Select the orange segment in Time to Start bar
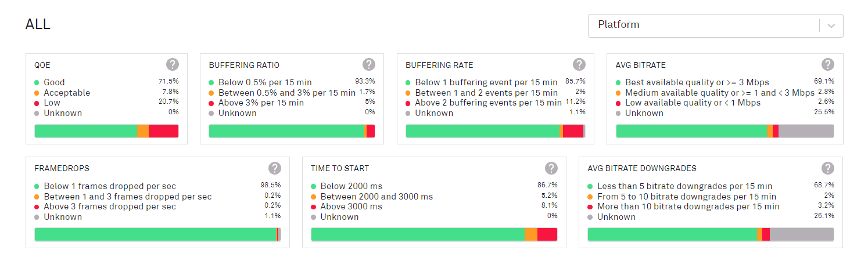 click(x=531, y=234)
